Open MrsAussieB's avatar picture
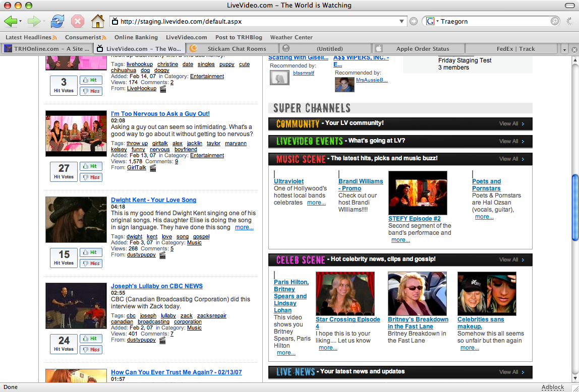 click(x=344, y=85)
